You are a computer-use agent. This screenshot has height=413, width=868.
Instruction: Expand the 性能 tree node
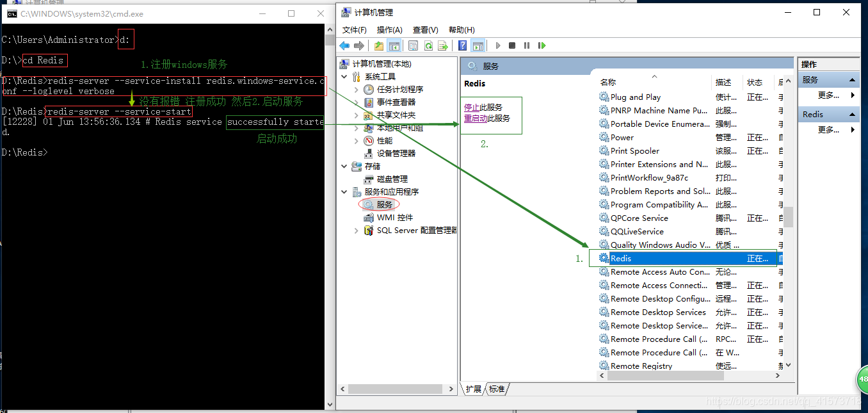(357, 141)
